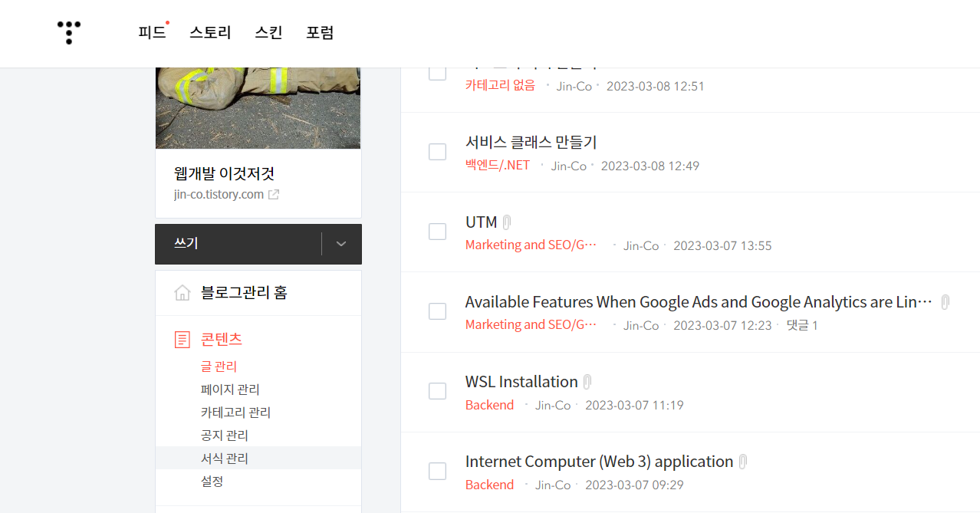Image resolution: width=980 pixels, height=513 pixels.
Task: Open the 피드 menu
Action: (x=152, y=32)
